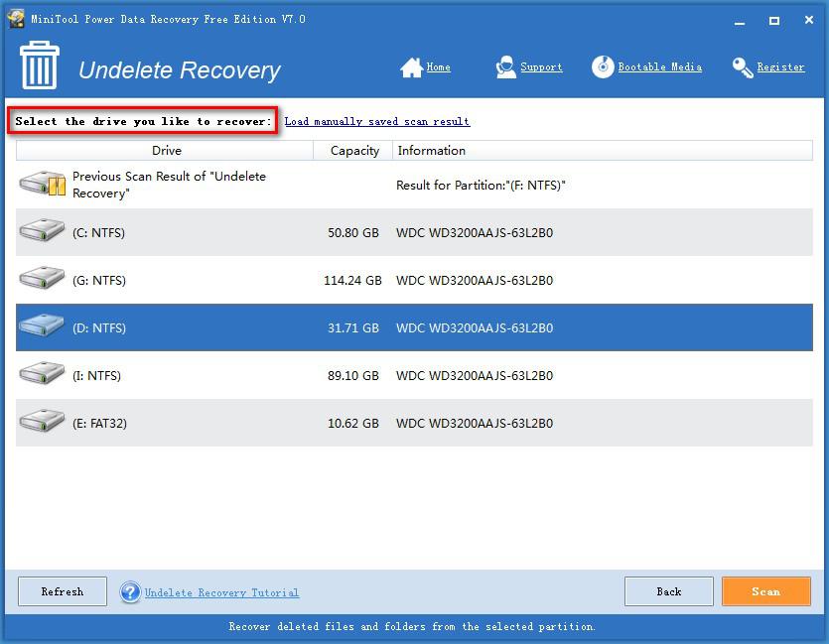Click the 50.80 GB capacity value
The width and height of the screenshot is (829, 644).
click(x=353, y=233)
